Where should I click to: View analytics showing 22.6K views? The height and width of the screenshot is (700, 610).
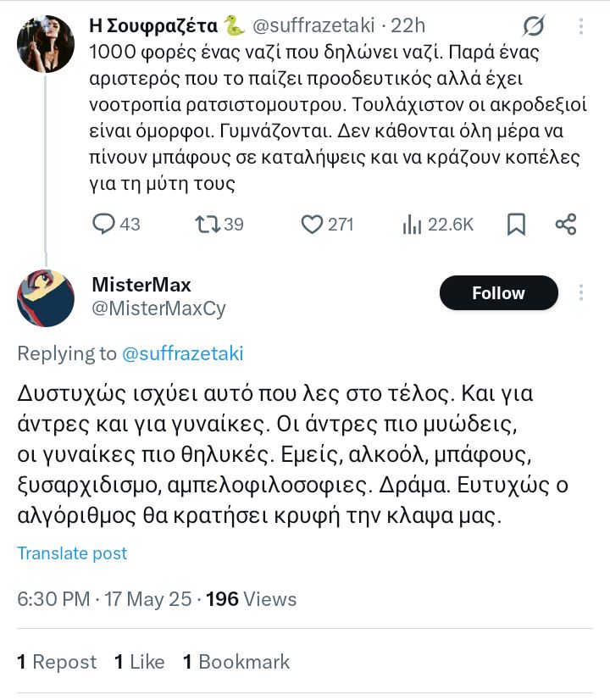pyautogui.click(x=413, y=225)
